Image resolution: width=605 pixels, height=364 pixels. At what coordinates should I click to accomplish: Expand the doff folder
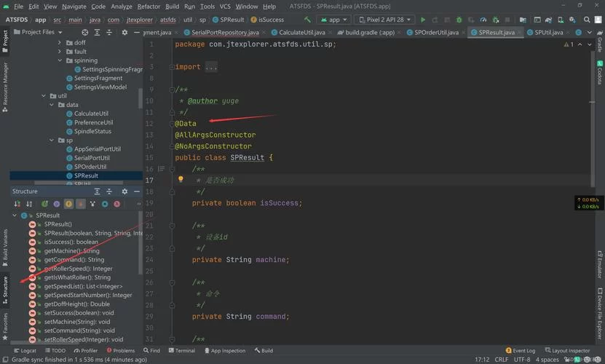click(x=59, y=42)
